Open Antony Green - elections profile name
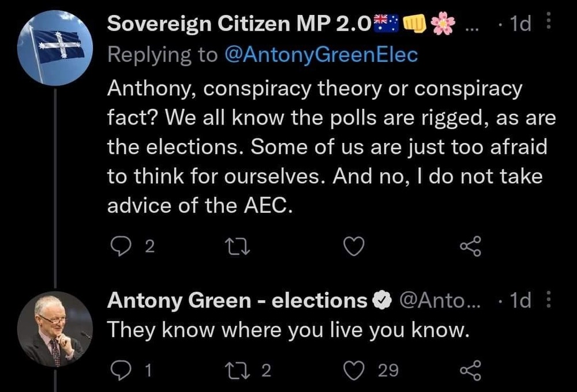This screenshot has height=392, width=577. point(237,300)
